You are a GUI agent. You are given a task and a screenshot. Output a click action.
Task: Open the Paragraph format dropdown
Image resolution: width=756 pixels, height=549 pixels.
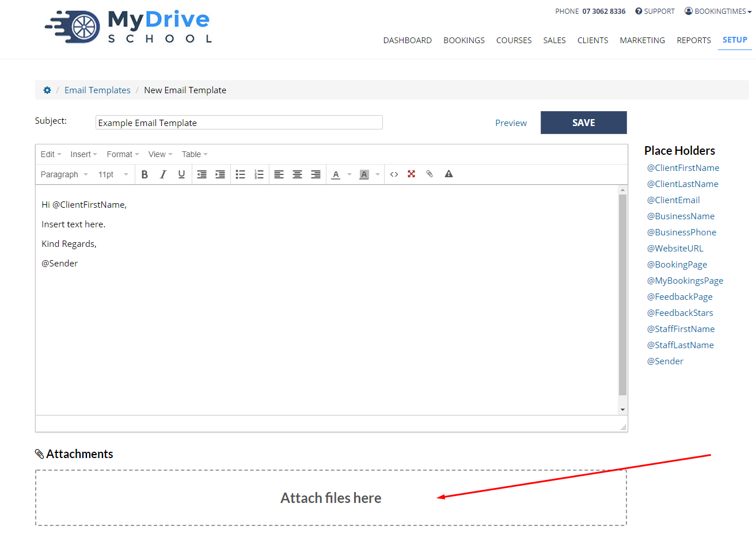[64, 174]
